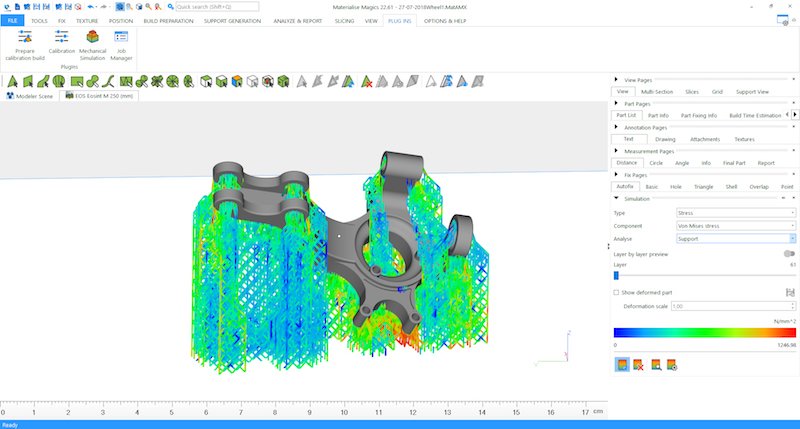800x429 pixels.
Task: Click the highlighted show-simulation-result icon
Action: click(622, 364)
